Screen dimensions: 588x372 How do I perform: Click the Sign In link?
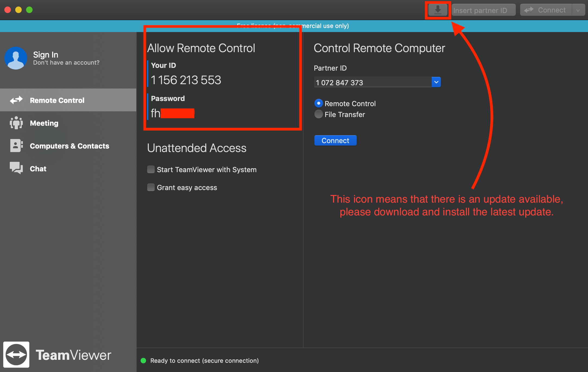click(x=46, y=55)
